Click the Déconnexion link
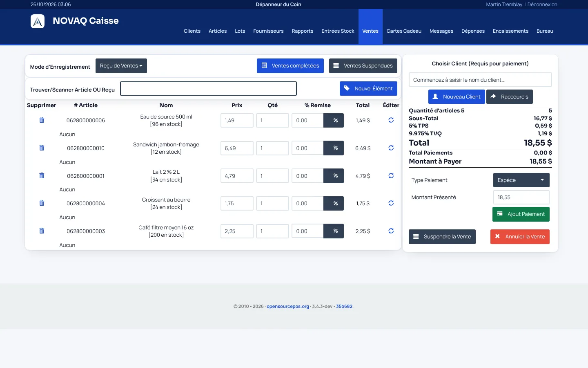The image size is (588, 368). pos(542,4)
